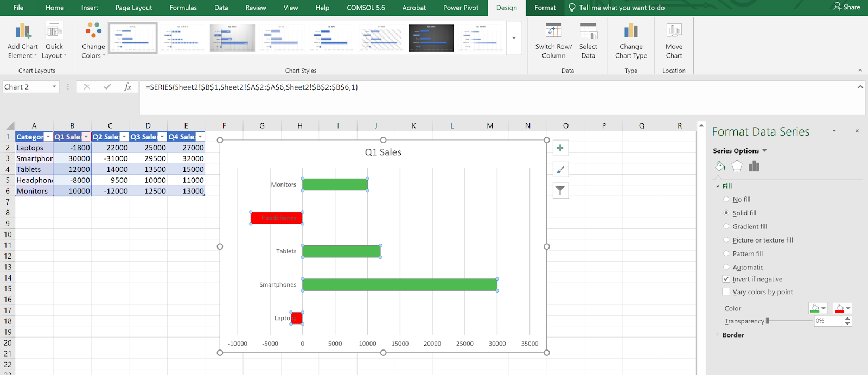Expand the formula bar
Image resolution: width=868 pixels, height=375 pixels.
point(860,87)
